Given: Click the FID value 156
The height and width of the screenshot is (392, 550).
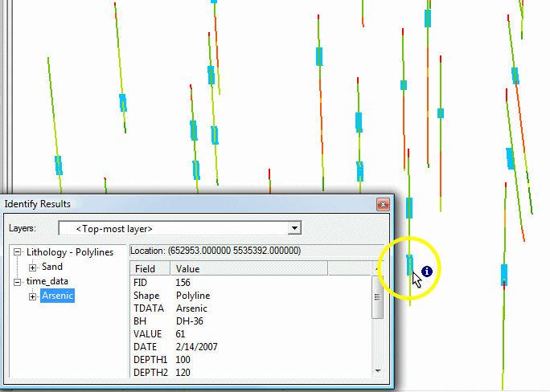Looking at the screenshot, I should click(183, 283).
